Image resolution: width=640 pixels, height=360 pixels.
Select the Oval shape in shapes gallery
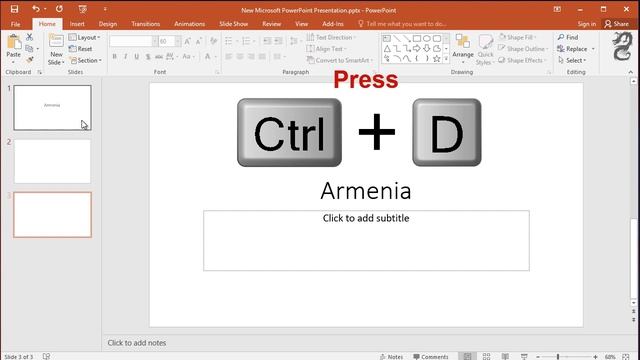point(427,38)
